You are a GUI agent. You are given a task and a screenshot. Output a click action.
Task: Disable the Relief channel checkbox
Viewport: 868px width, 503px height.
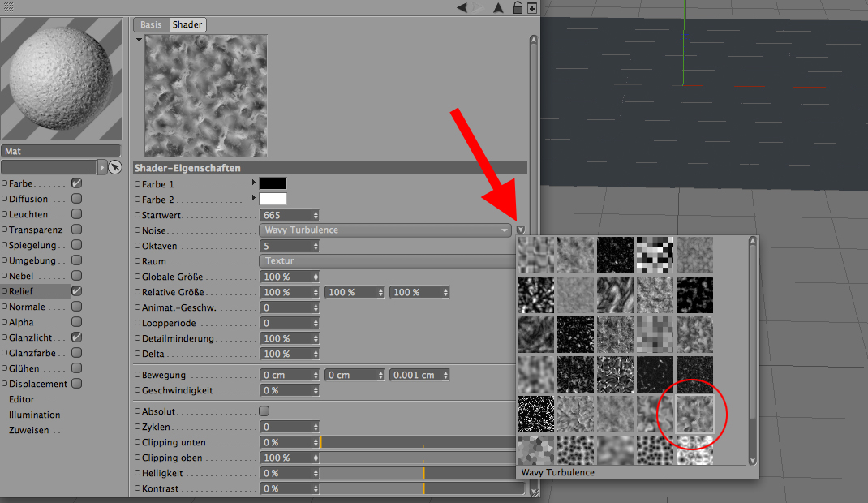[77, 291]
